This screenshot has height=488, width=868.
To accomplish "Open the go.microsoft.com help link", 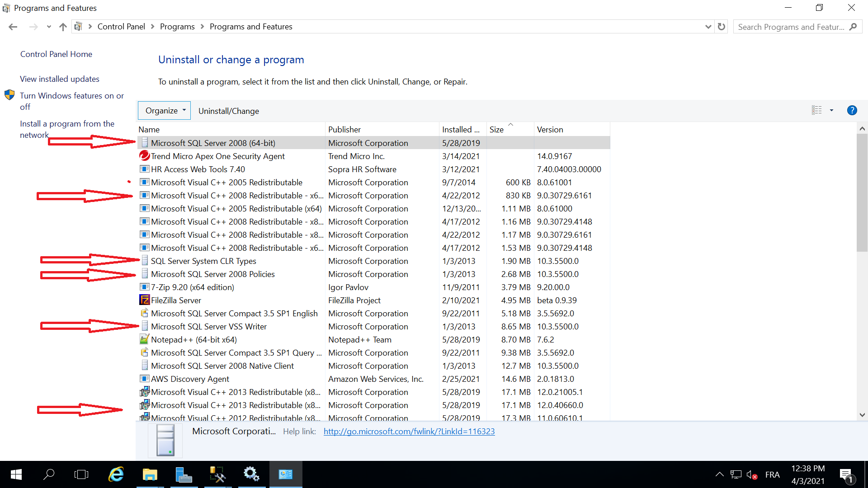I will [409, 432].
